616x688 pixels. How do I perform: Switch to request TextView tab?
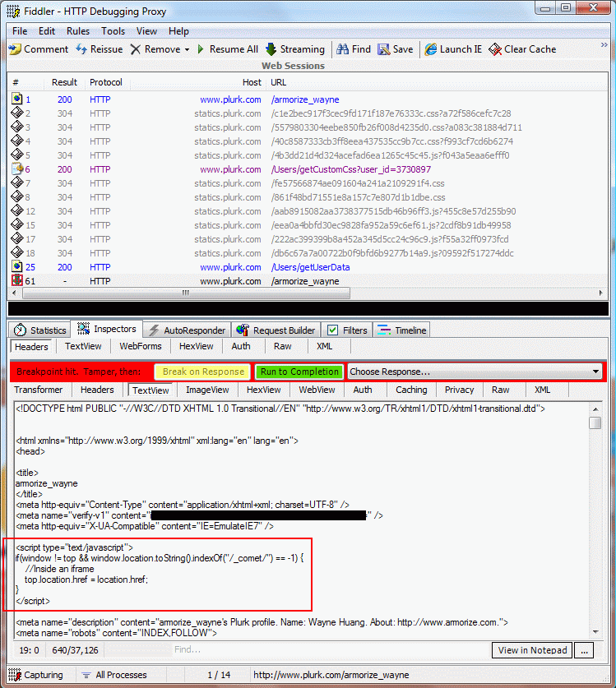(x=83, y=346)
